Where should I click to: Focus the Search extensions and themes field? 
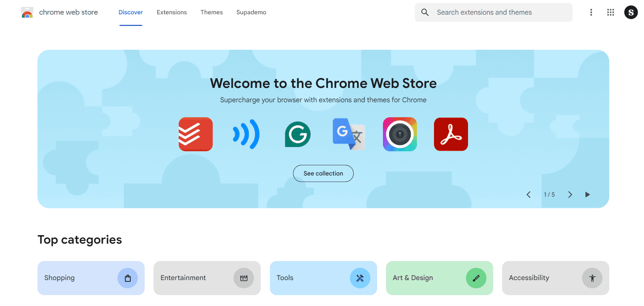click(494, 12)
